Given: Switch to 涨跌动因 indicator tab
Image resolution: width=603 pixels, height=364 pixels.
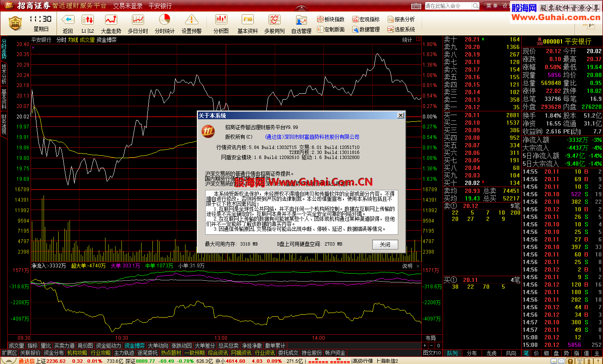Looking at the screenshot, I should 181,346.
